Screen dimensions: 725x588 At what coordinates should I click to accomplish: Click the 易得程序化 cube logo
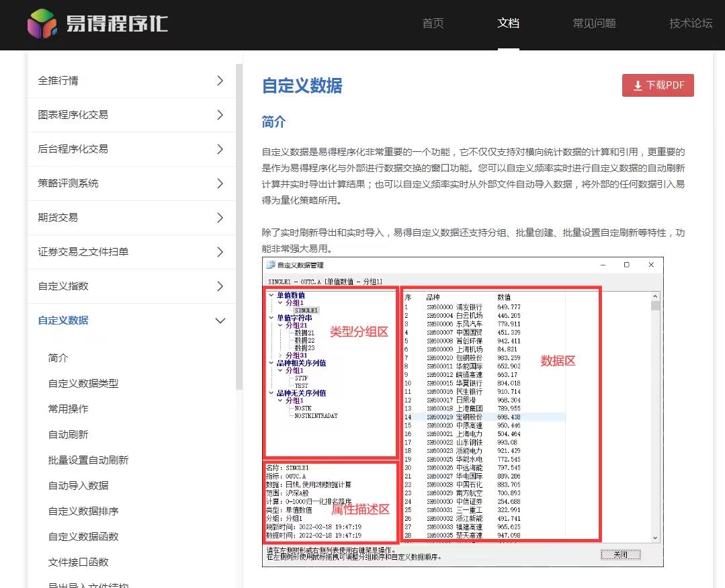pyautogui.click(x=42, y=23)
